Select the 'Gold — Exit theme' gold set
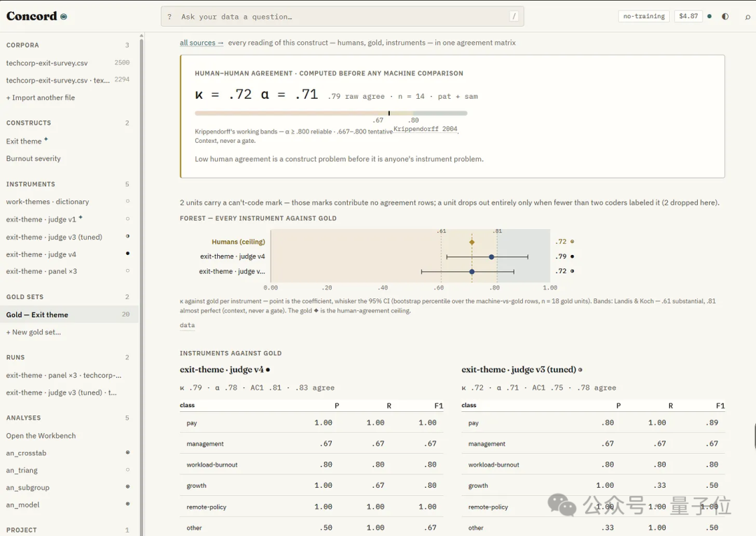 (67, 315)
